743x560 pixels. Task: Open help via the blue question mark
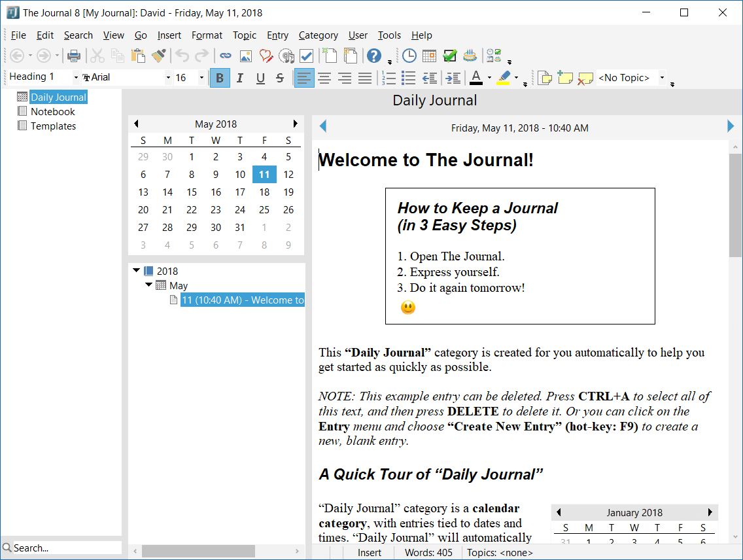374,56
